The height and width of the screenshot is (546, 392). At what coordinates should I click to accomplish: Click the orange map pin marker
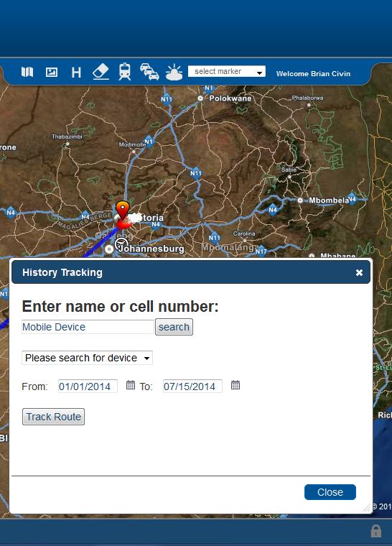click(x=123, y=210)
